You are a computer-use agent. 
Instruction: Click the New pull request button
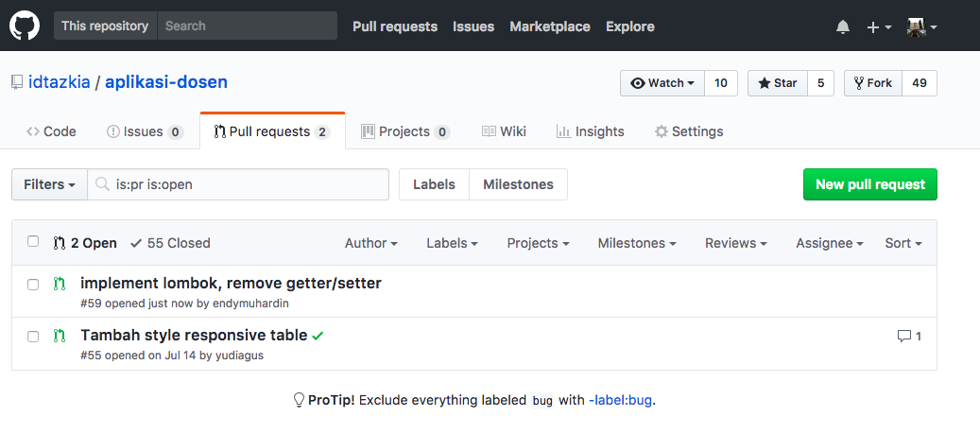pos(870,184)
